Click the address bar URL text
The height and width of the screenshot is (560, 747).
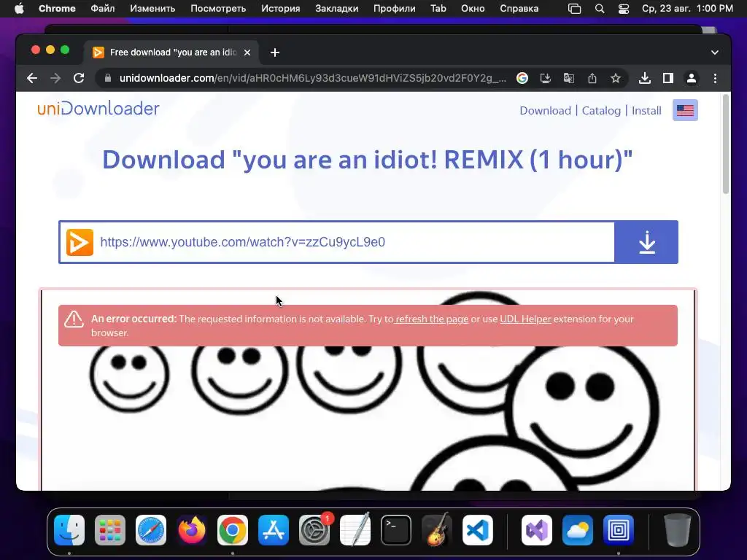pos(312,78)
